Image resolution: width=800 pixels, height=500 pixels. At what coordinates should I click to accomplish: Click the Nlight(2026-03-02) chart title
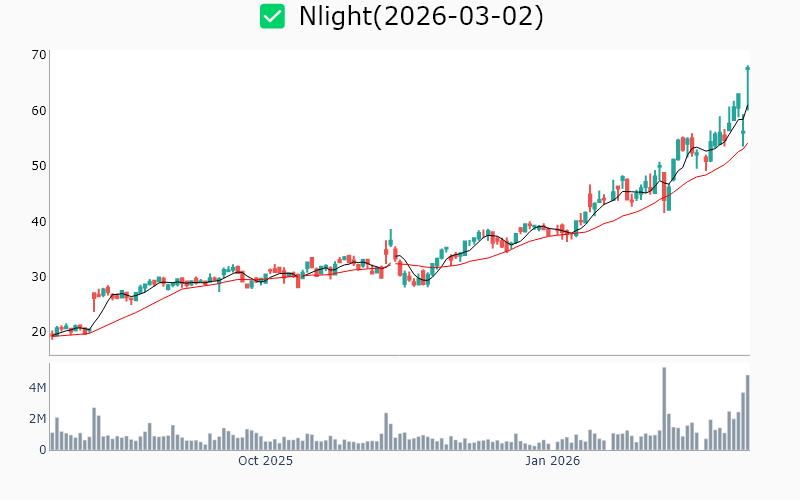[x=421, y=17]
